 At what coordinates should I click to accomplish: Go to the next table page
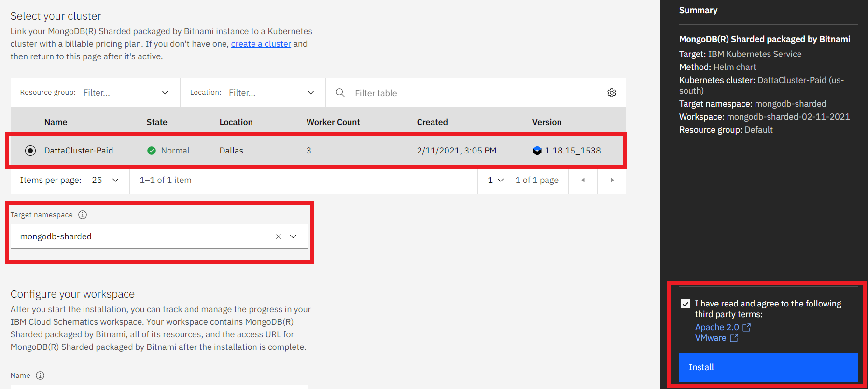coord(612,180)
